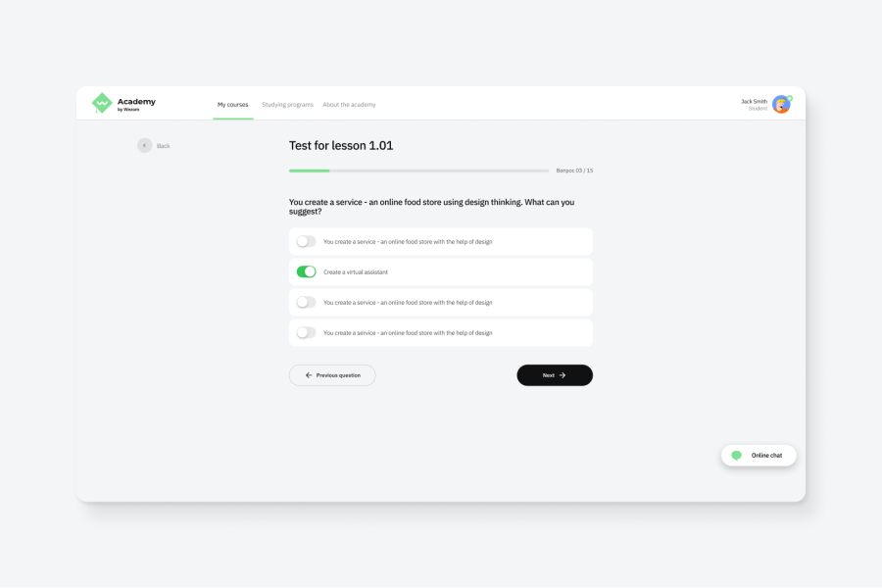Open the Online chat widget
The image size is (882, 588).
[759, 455]
